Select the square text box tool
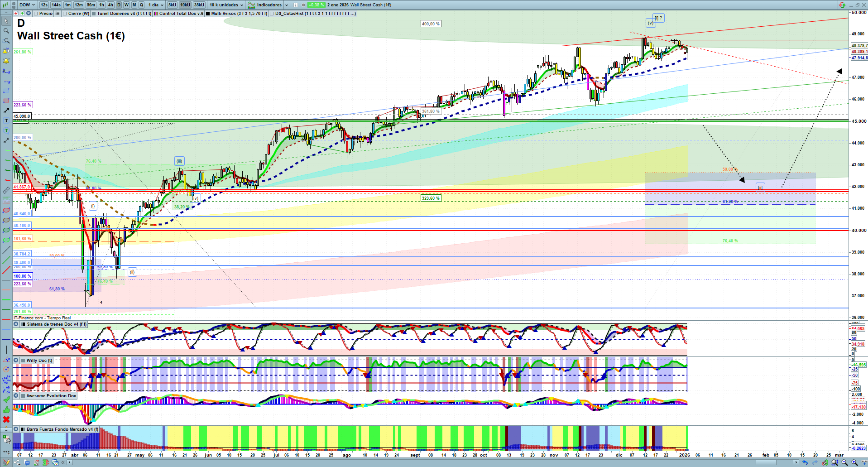 point(6,120)
